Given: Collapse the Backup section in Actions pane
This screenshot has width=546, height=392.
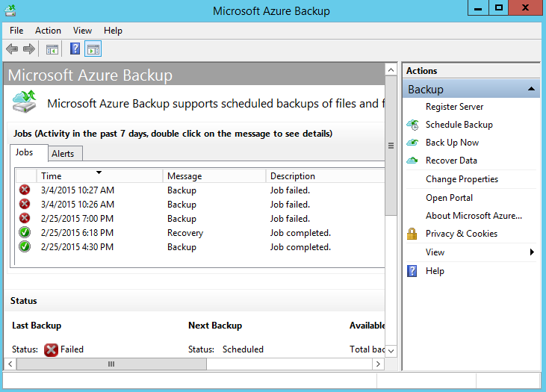Looking at the screenshot, I should click(x=531, y=89).
